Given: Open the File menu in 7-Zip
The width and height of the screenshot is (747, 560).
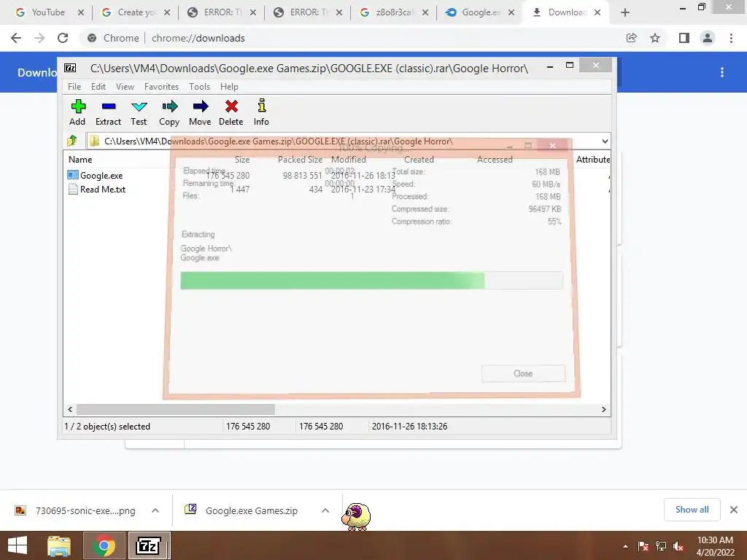Looking at the screenshot, I should pyautogui.click(x=74, y=87).
